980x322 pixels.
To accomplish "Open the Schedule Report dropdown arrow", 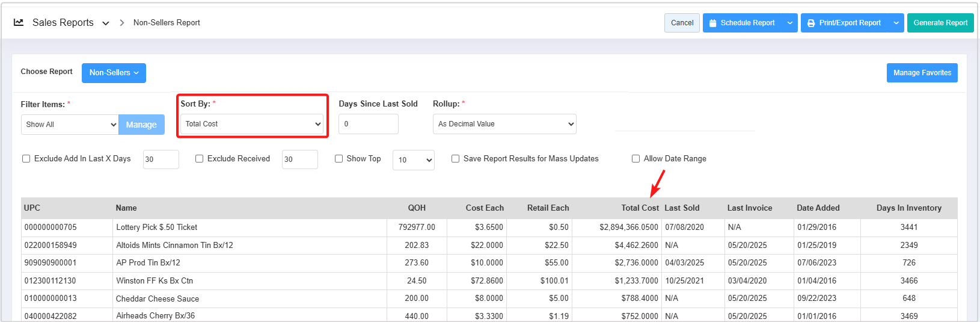I will pyautogui.click(x=789, y=23).
